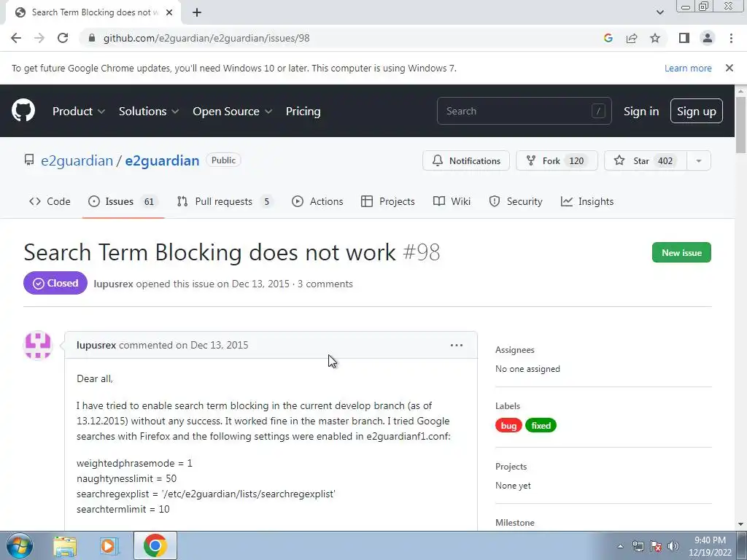Expand the Product menu
747x560 pixels.
click(79, 111)
